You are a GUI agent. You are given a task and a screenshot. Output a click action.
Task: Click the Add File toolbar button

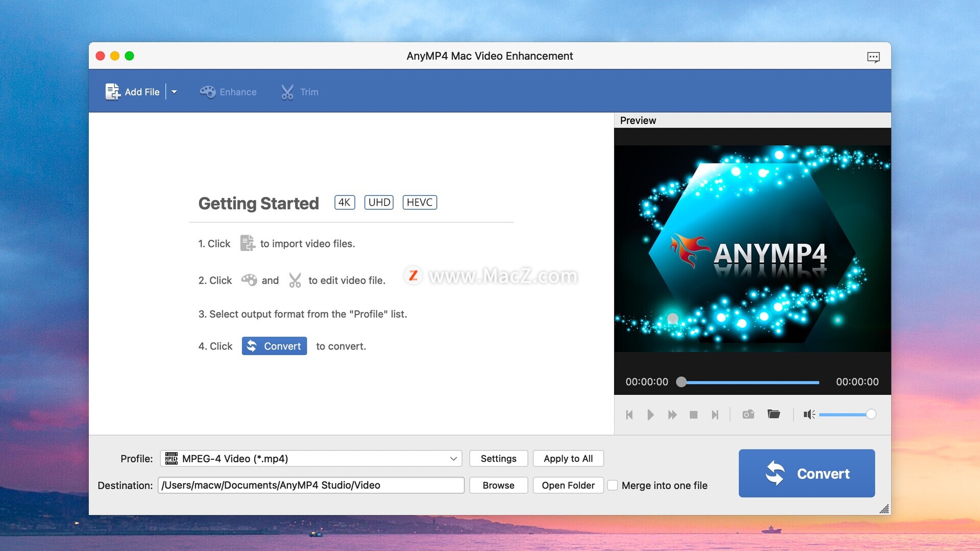pyautogui.click(x=132, y=92)
